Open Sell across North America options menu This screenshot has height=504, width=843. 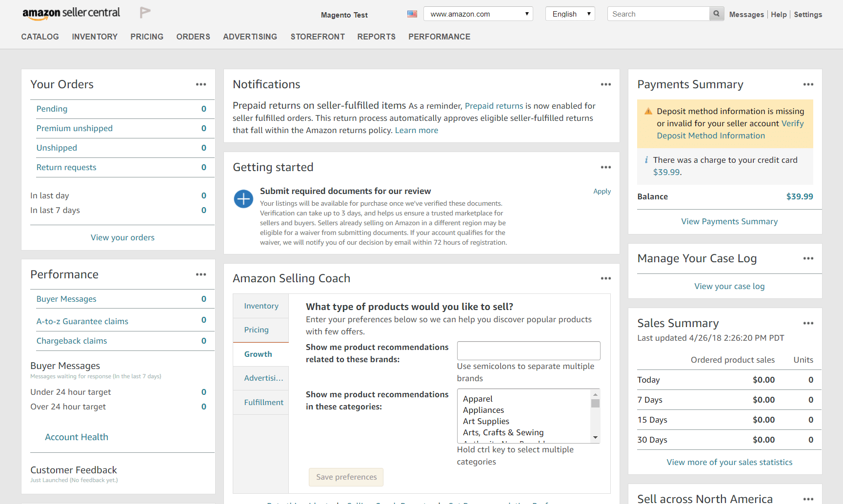point(808,499)
